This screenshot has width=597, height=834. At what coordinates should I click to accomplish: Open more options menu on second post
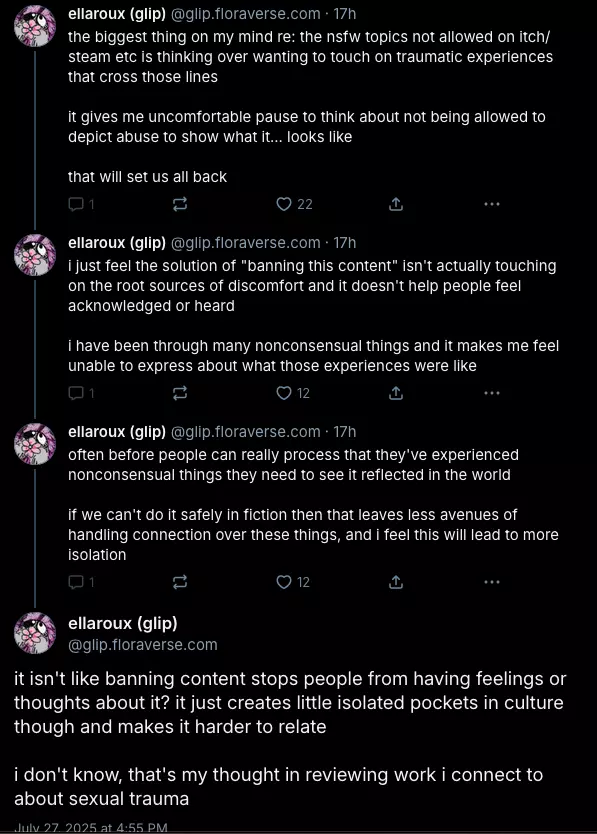coord(492,393)
